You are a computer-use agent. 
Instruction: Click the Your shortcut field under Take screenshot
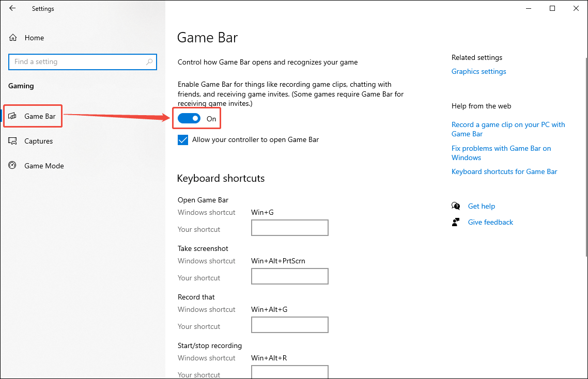point(289,276)
